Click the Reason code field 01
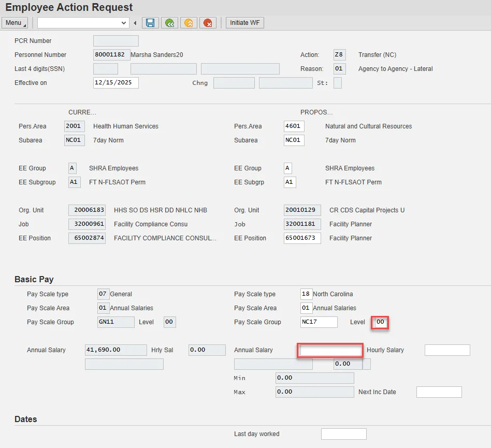The image size is (491, 448). click(339, 69)
